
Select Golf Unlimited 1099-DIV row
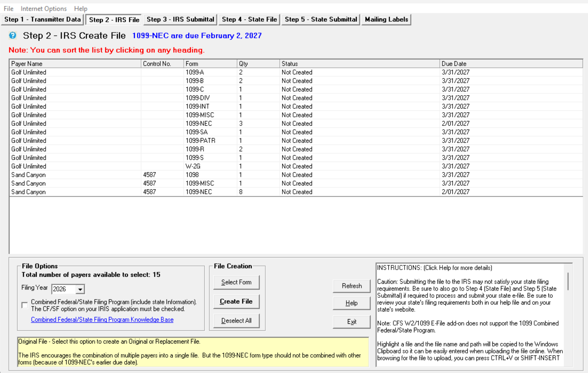296,98
